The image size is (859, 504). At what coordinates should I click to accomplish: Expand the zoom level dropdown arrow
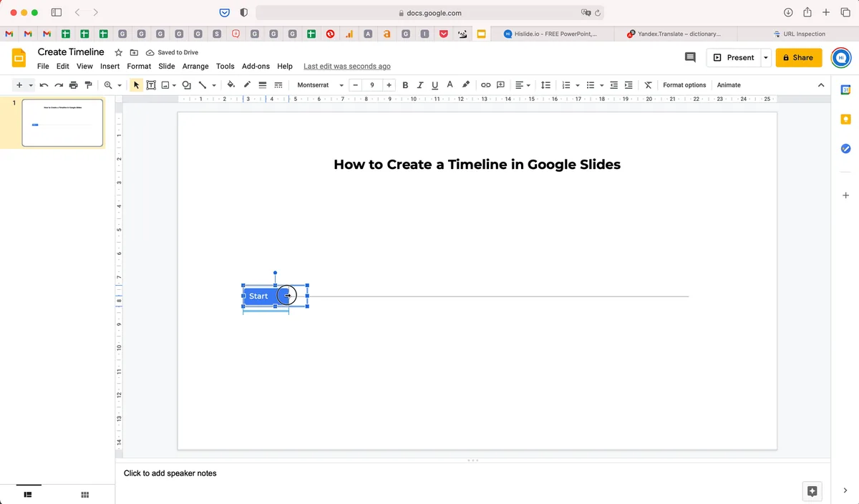120,85
